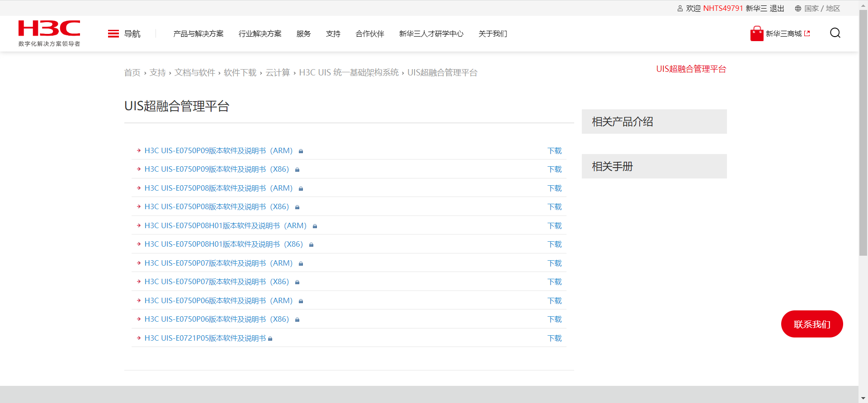The image size is (868, 403).
Task: Click 下载 for E0750P06 (X86)
Action: coord(554,319)
